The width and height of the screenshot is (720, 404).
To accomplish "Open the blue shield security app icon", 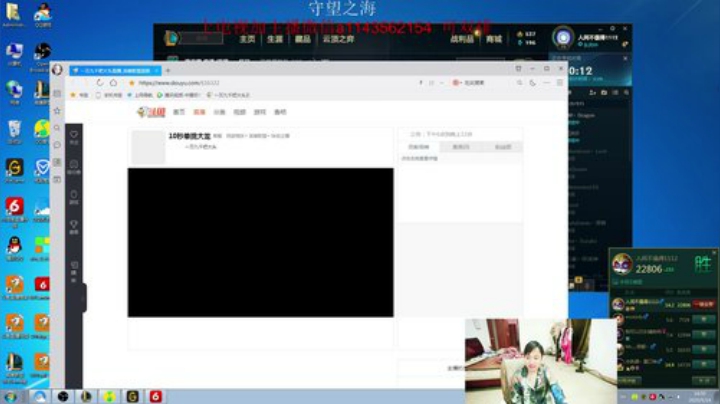I will [42, 170].
